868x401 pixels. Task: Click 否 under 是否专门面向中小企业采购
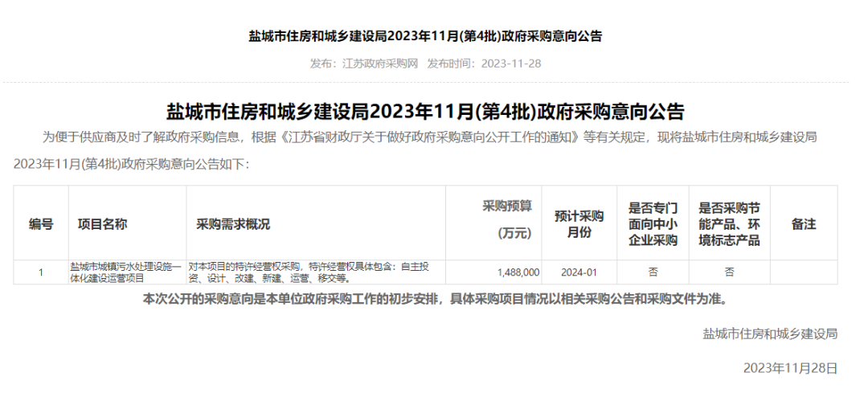click(653, 272)
